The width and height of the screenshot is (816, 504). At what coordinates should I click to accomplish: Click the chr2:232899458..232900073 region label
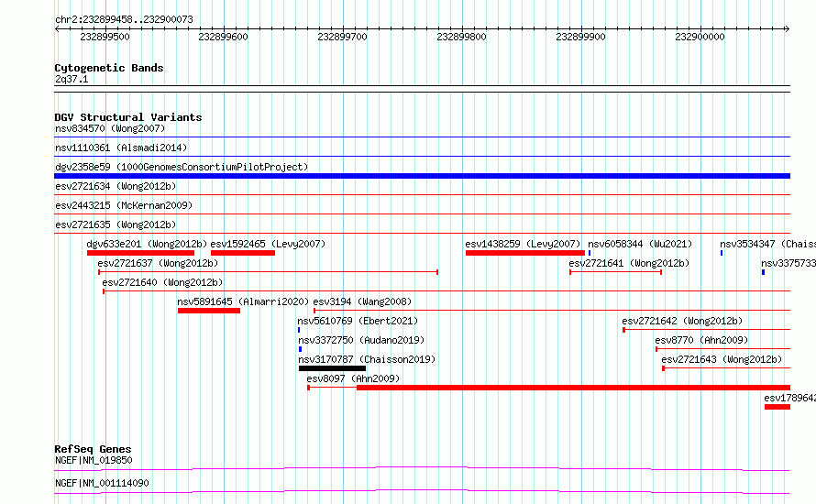tap(124, 19)
